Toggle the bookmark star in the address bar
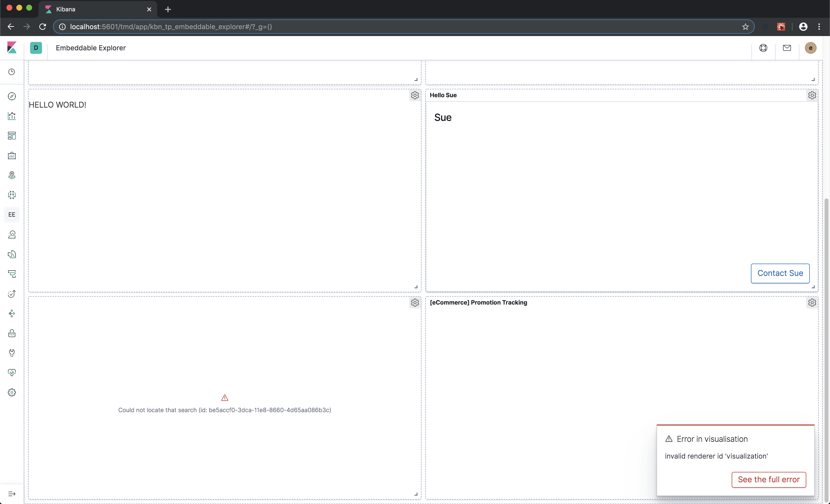 (745, 27)
